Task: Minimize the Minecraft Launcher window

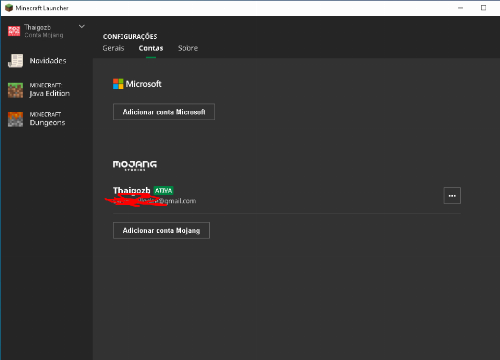Action: coord(460,8)
